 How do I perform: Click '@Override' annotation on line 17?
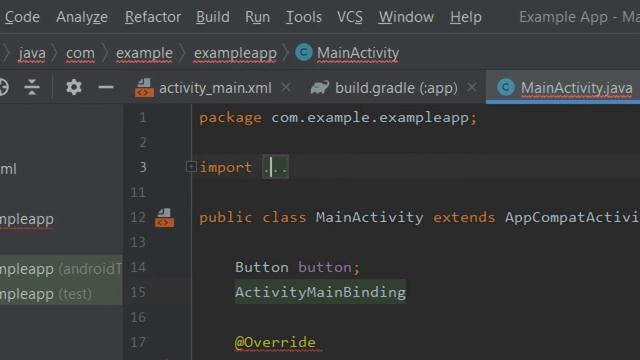click(x=275, y=342)
